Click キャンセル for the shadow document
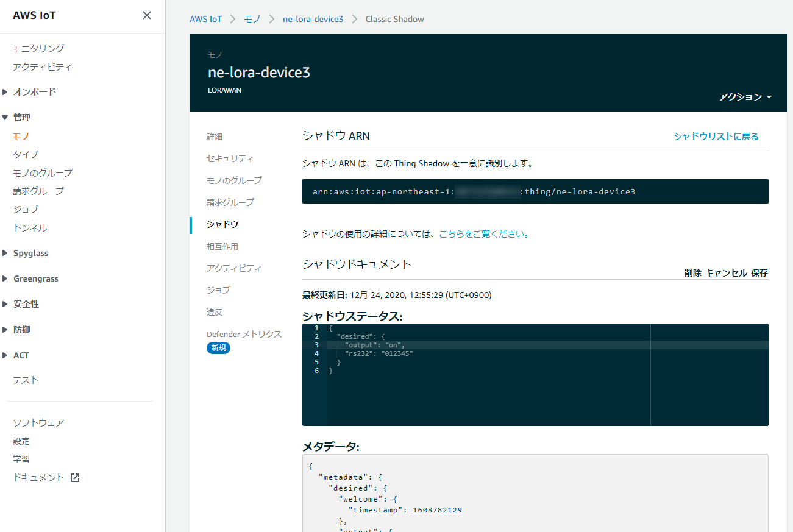 click(726, 273)
